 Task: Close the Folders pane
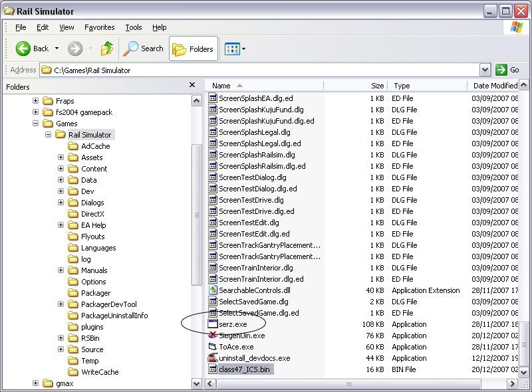coord(192,85)
